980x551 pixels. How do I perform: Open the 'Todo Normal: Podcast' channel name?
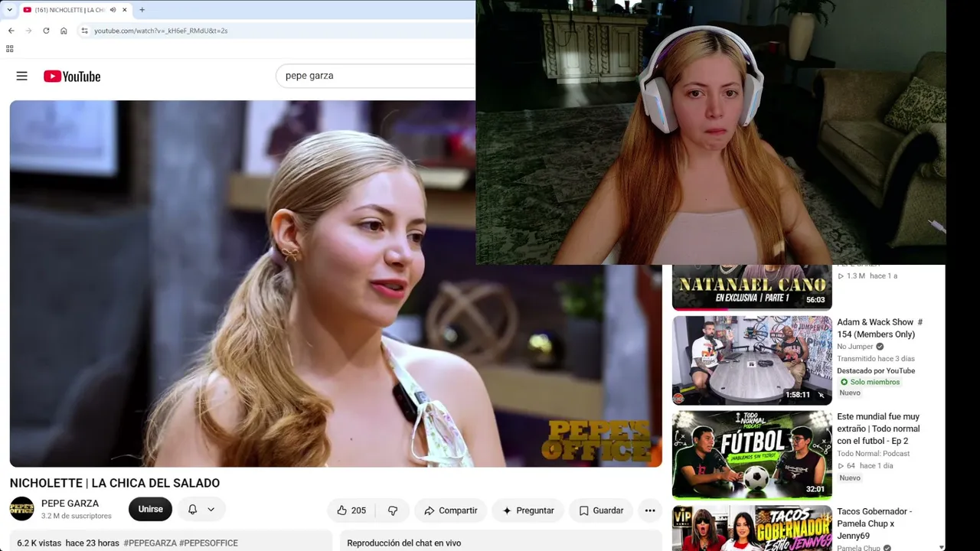874,454
